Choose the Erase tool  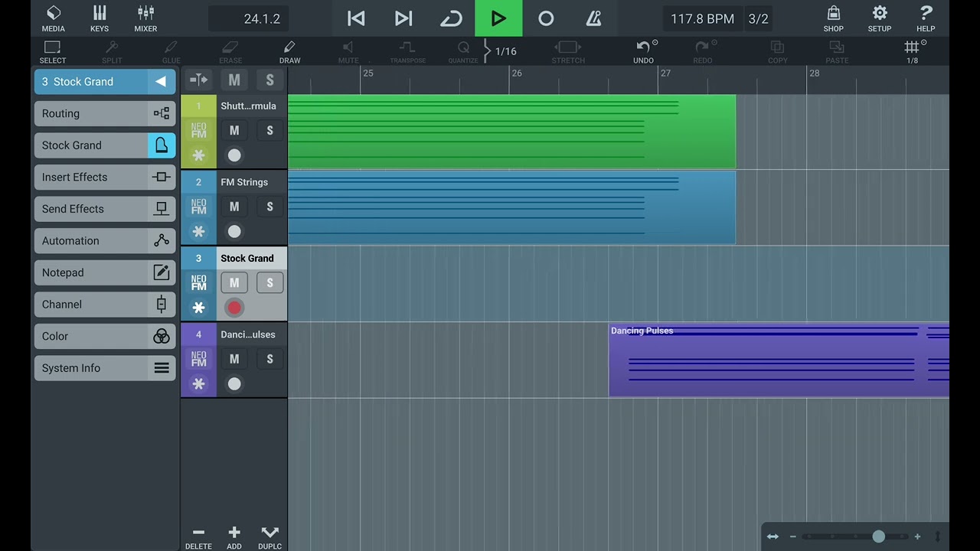230,52
